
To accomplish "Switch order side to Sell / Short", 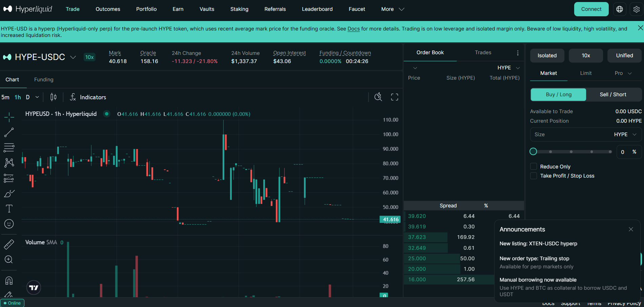I will [x=613, y=95].
